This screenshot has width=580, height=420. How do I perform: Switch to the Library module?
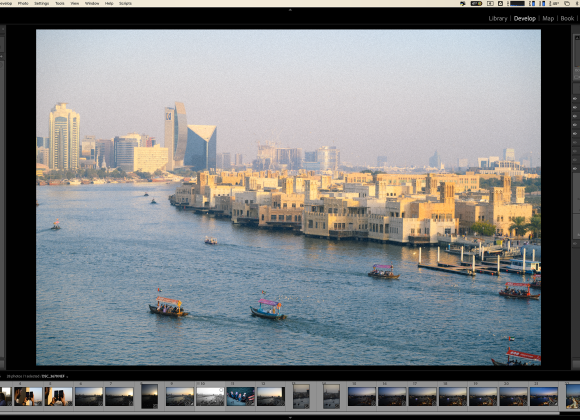(498, 19)
